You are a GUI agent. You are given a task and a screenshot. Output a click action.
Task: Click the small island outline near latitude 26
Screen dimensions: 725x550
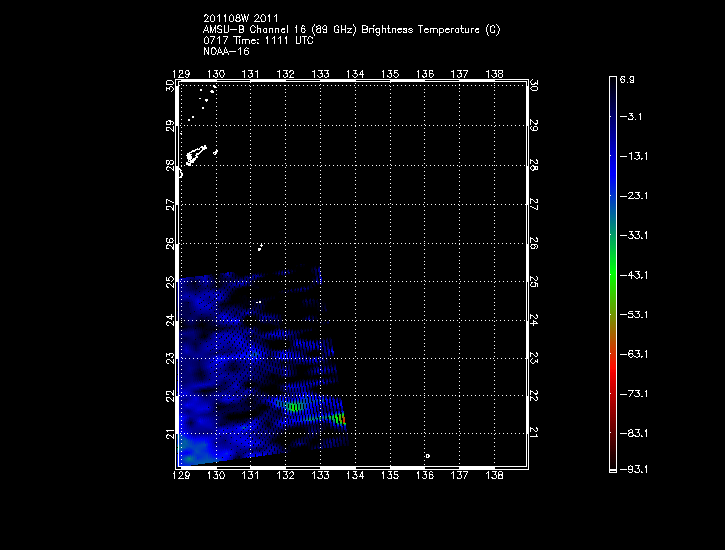(x=260, y=248)
